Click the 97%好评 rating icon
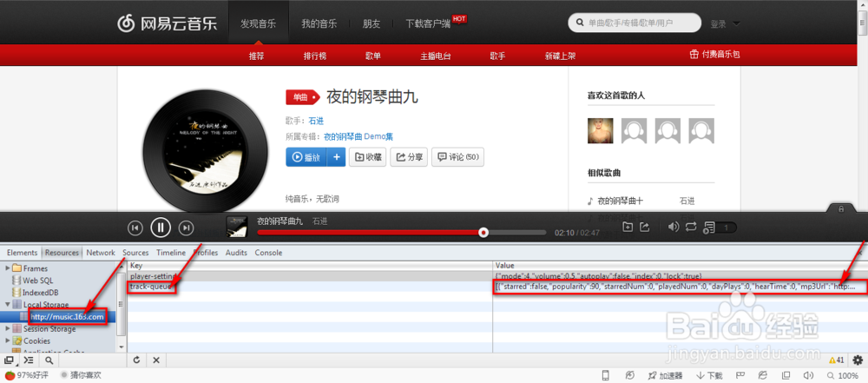Screen dimensions: 868x383 tap(9, 375)
